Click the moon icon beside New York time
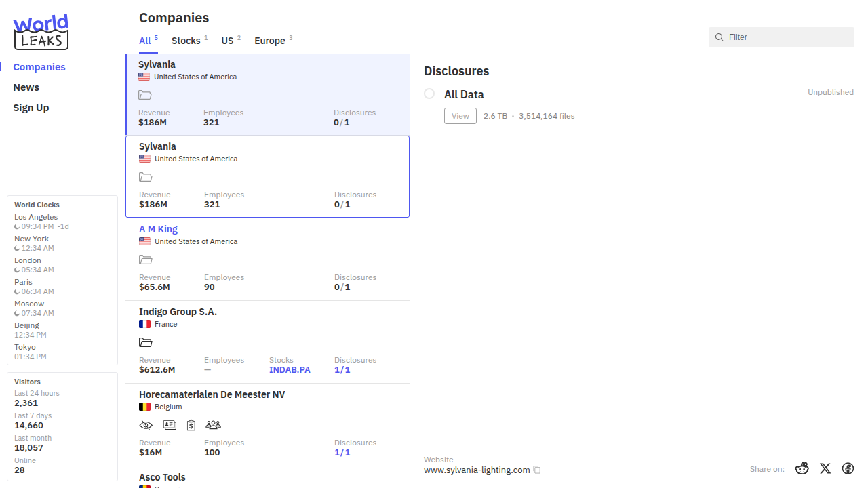Image resolution: width=868 pixels, height=488 pixels. pyautogui.click(x=17, y=249)
